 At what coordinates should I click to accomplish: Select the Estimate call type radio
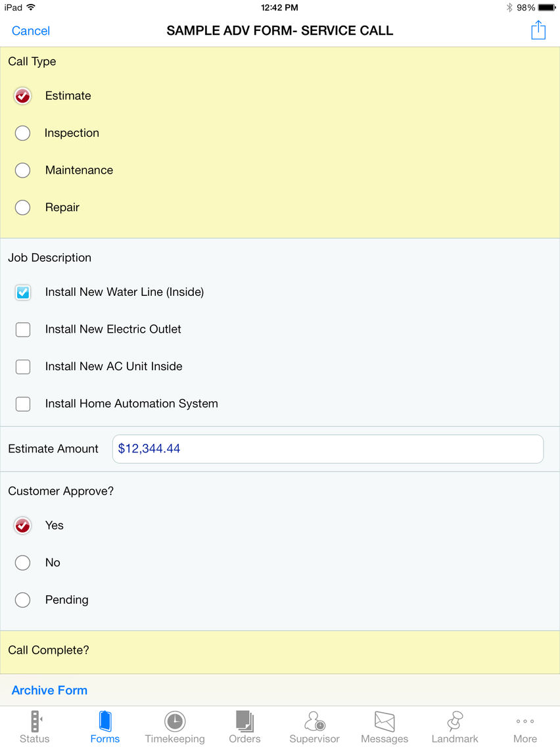(x=22, y=96)
